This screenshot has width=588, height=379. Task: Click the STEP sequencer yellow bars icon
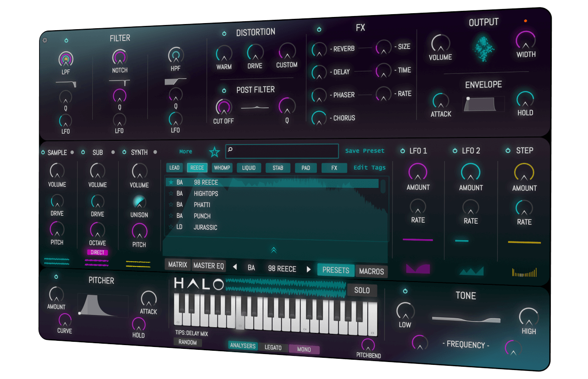pos(524,273)
